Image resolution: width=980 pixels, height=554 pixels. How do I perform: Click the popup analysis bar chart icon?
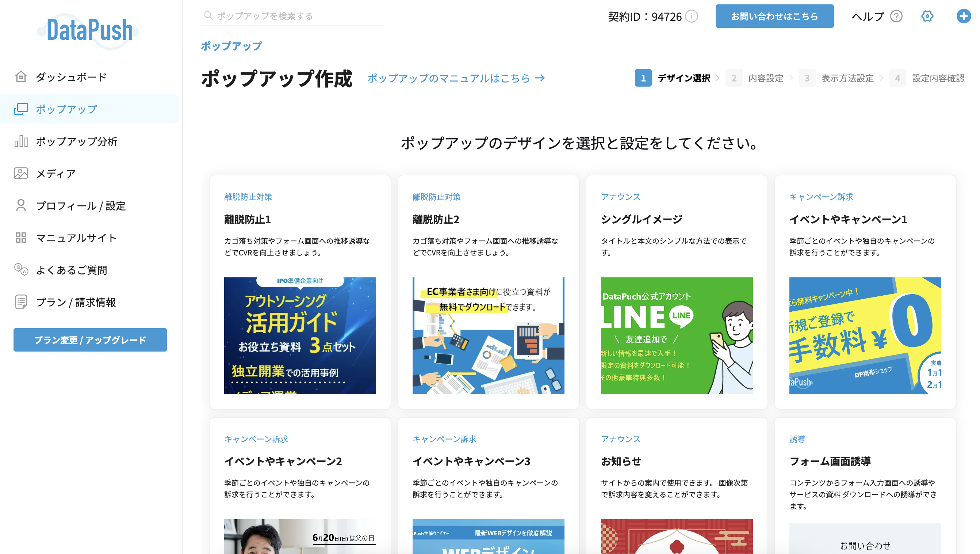(x=21, y=141)
